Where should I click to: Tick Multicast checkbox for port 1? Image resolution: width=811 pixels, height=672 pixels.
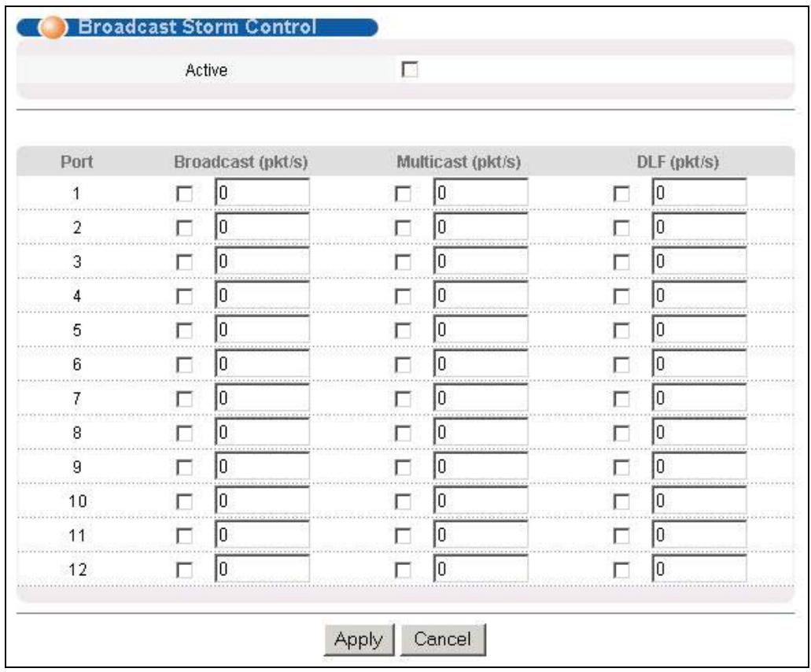[403, 194]
